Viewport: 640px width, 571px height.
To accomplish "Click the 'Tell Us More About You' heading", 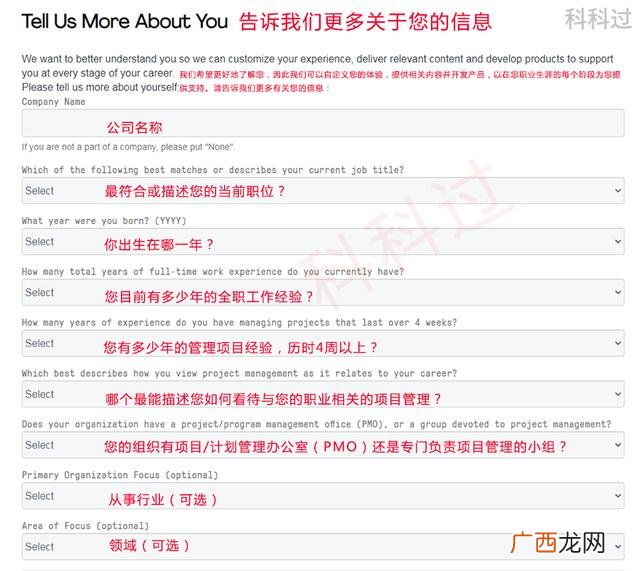I will click(x=124, y=21).
